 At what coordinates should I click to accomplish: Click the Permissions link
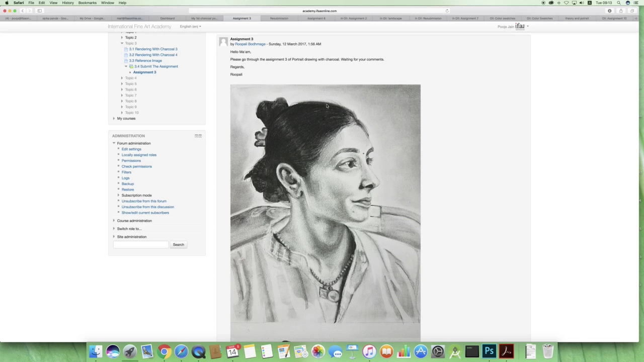pyautogui.click(x=131, y=161)
